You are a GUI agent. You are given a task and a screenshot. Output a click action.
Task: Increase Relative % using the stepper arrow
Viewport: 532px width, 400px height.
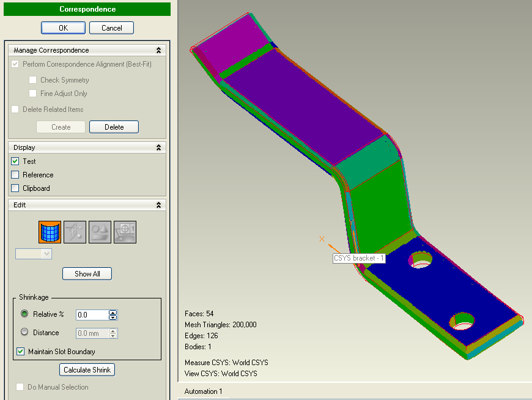click(113, 312)
